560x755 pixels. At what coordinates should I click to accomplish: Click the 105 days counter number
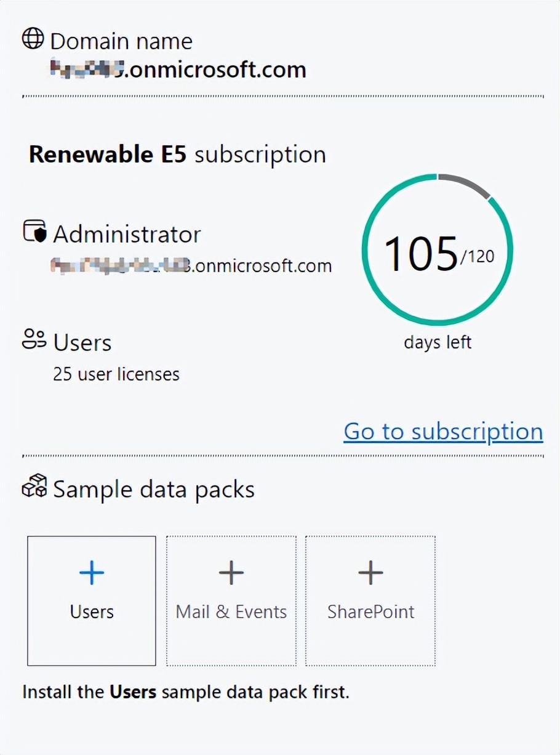point(420,253)
